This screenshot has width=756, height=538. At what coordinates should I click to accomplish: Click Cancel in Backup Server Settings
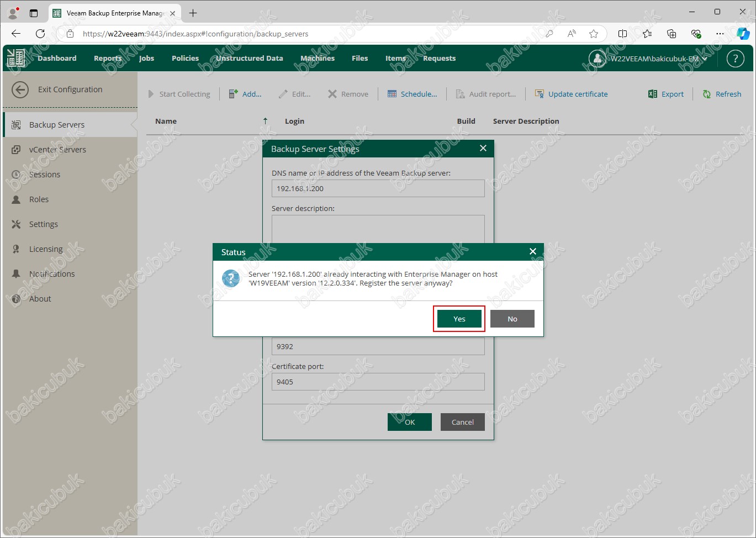463,422
